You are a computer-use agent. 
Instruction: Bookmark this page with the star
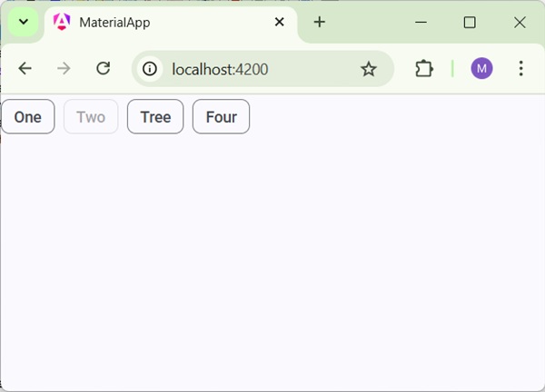(368, 69)
